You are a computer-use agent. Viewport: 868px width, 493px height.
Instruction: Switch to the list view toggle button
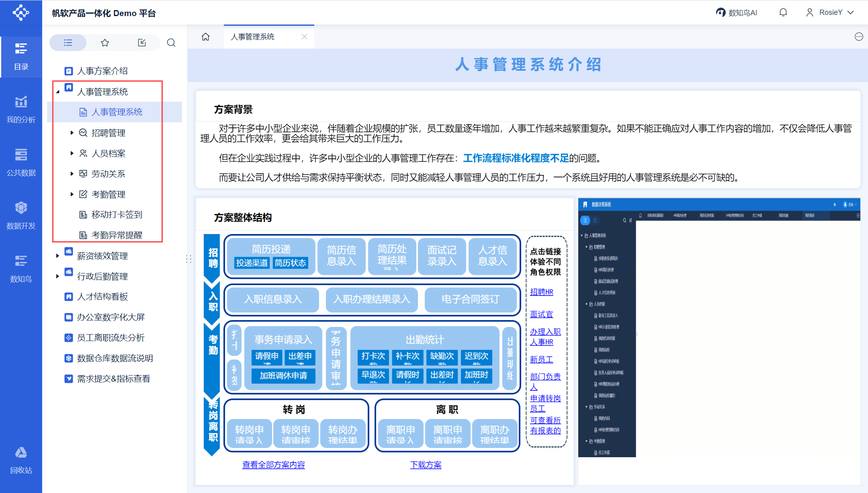coord(68,43)
